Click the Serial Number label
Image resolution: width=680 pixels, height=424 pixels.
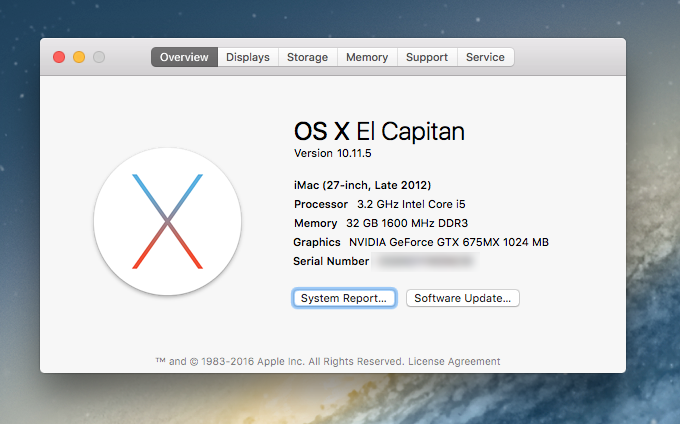(331, 261)
